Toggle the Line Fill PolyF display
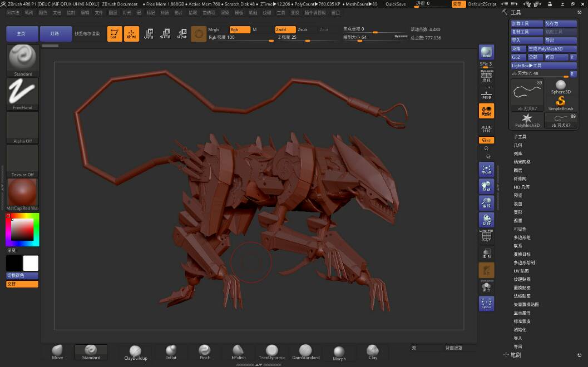The width and height of the screenshot is (588, 367). [x=486, y=236]
